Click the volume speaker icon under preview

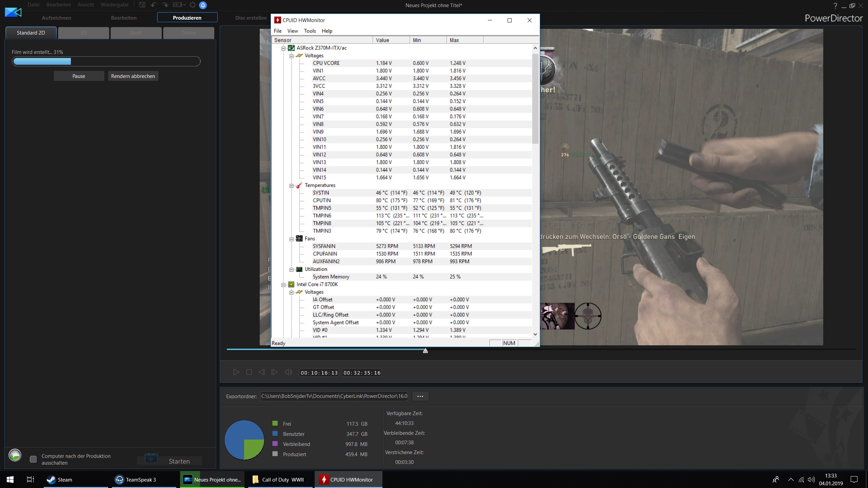tap(288, 372)
